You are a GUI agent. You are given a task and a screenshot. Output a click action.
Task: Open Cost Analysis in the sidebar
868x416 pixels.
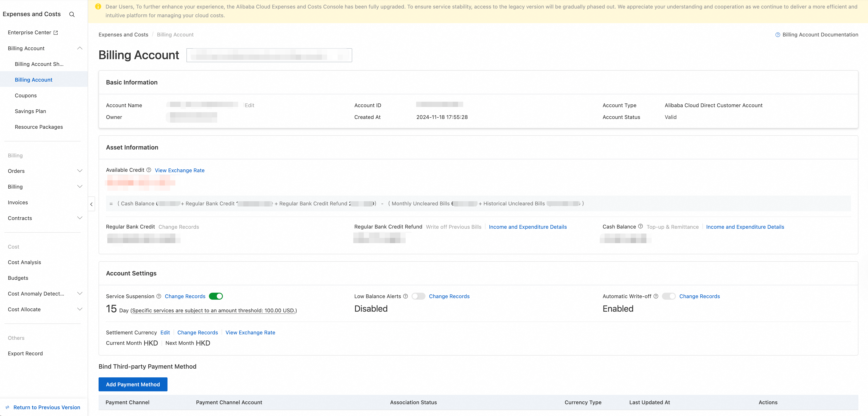point(24,262)
